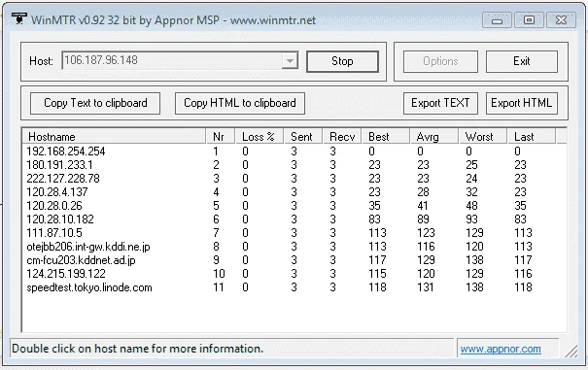Maximize the WinMTR window
Image resolution: width=588 pixels, height=370 pixels.
[529, 20]
